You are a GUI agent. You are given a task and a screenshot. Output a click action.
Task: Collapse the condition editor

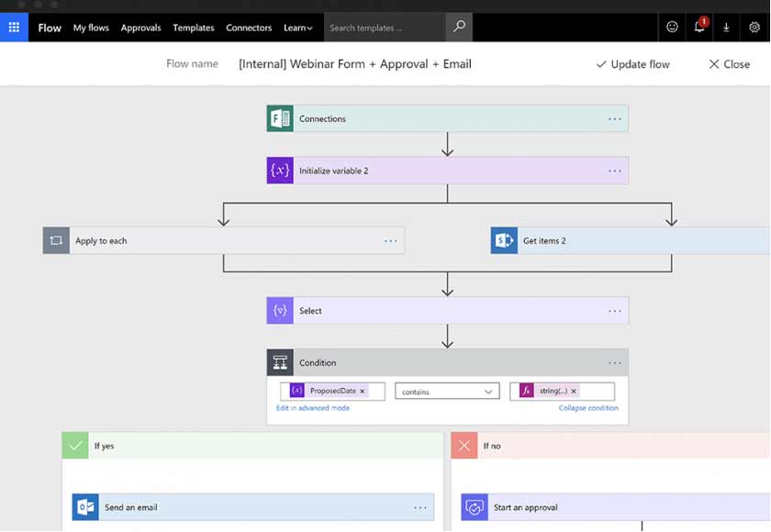pos(588,407)
